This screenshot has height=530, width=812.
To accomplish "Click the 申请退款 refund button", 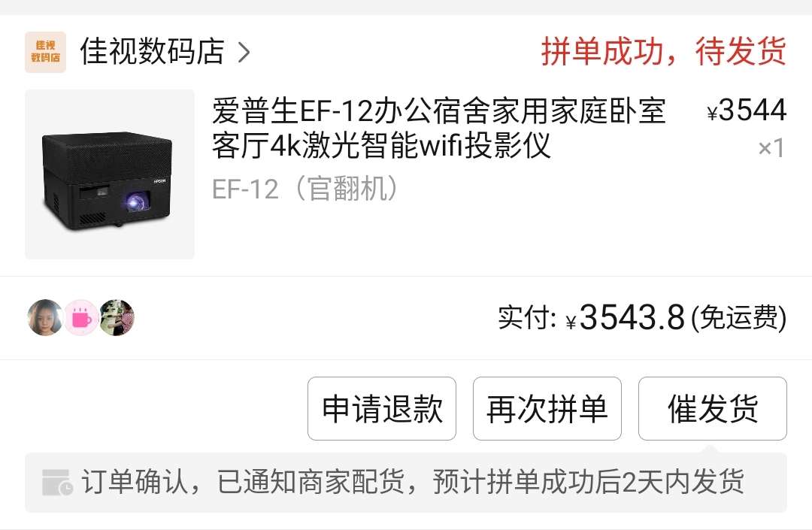I will [x=382, y=409].
